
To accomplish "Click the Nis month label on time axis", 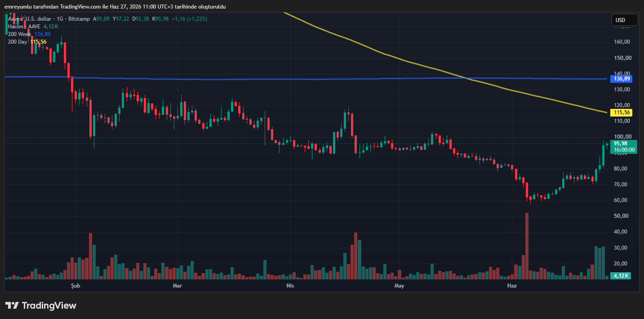I will click(290, 286).
